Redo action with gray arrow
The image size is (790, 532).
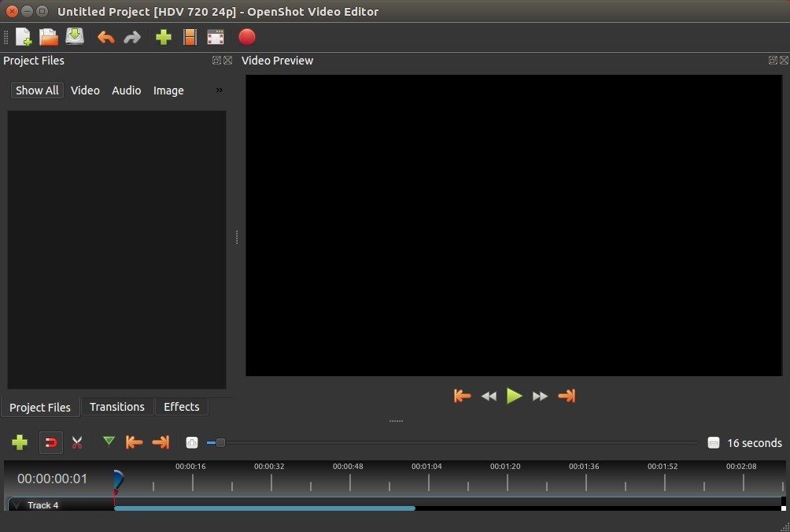point(132,37)
